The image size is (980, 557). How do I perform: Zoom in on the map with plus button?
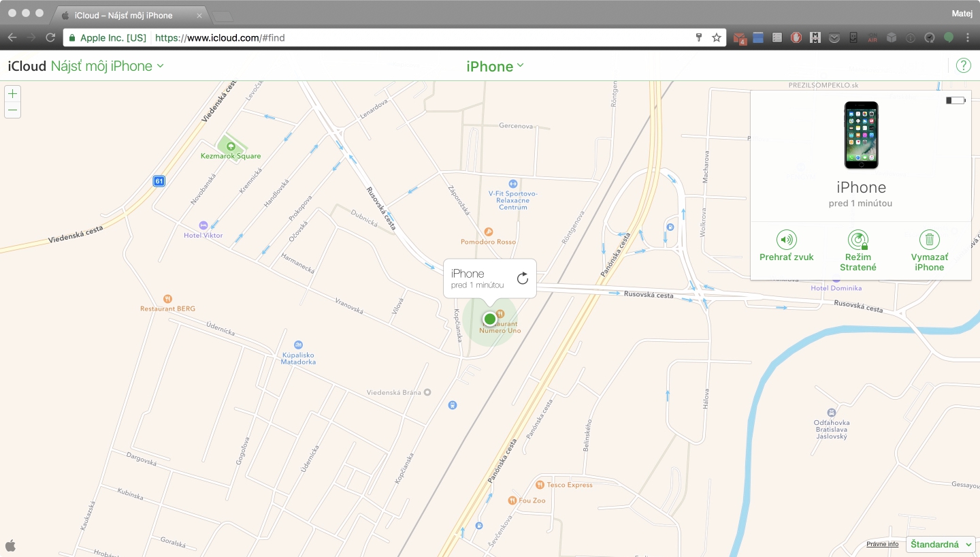point(12,93)
